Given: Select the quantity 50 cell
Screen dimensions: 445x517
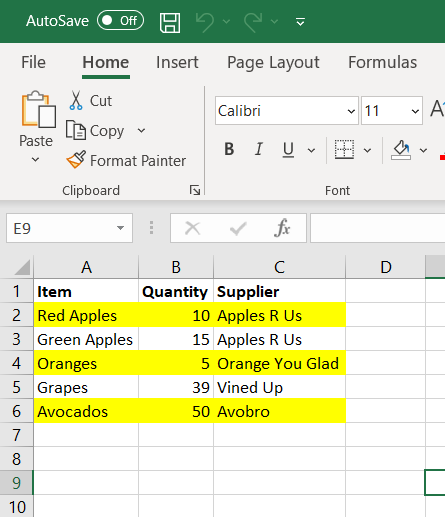Looking at the screenshot, I should click(x=176, y=411).
